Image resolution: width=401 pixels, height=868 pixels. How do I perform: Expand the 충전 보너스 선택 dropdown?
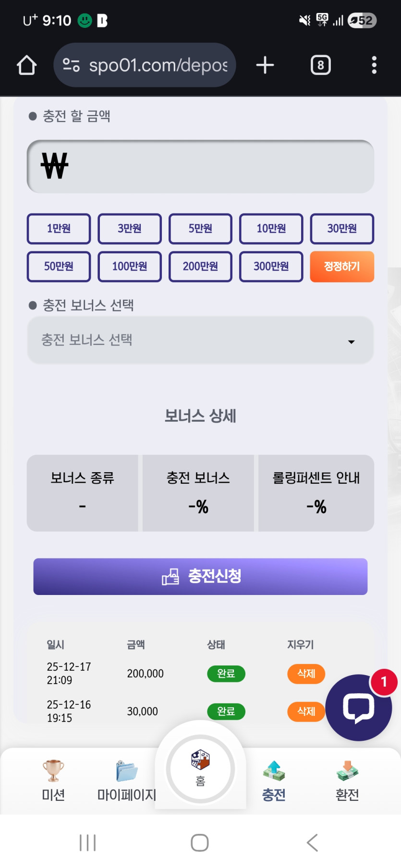200,340
